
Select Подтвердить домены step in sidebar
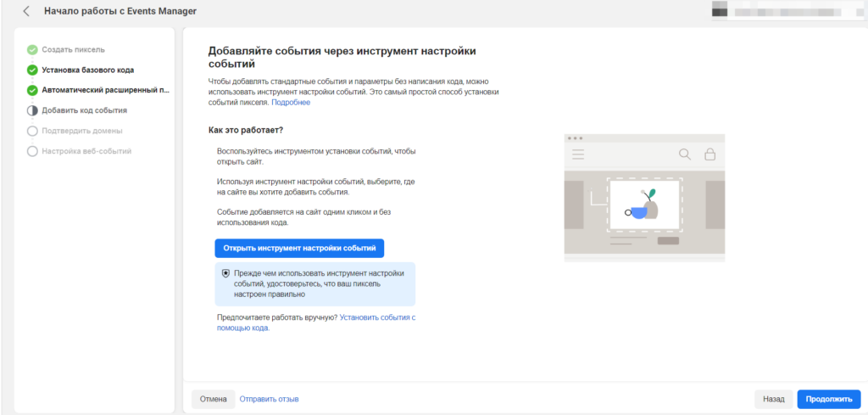click(82, 131)
